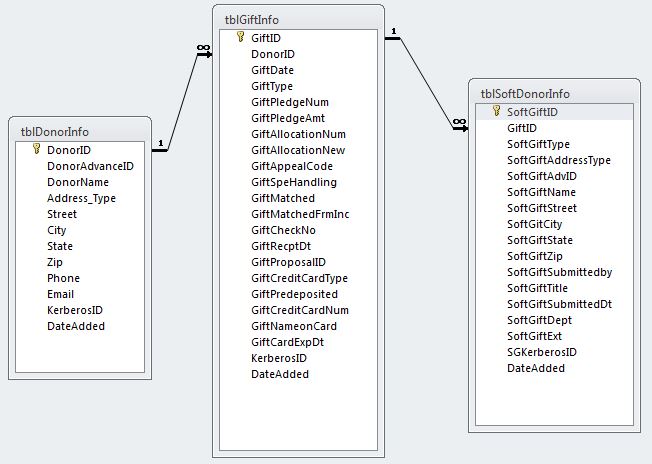Select the DonorName field

[80, 182]
